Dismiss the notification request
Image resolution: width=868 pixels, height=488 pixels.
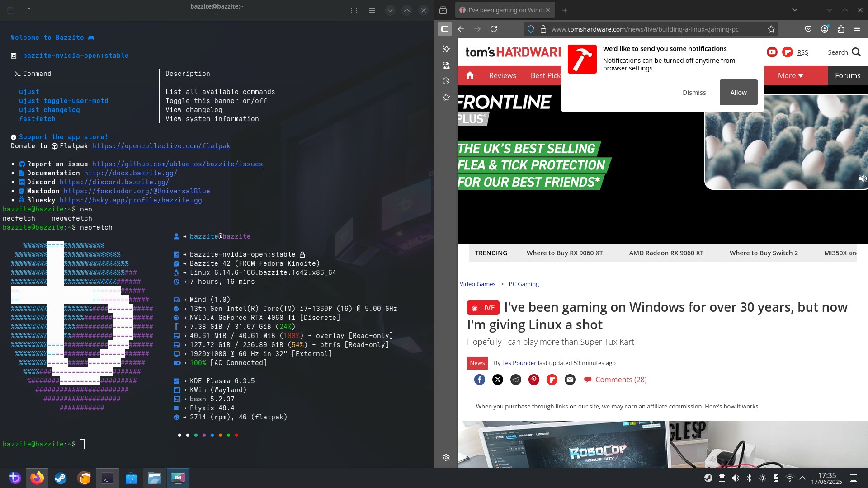click(694, 92)
